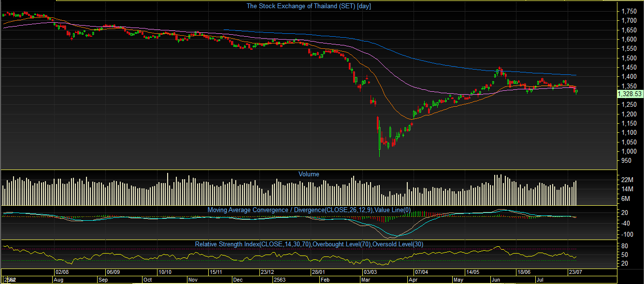This screenshot has height=284, width=644.
Task: Click the 1,700 price axis label
Action: point(630,21)
